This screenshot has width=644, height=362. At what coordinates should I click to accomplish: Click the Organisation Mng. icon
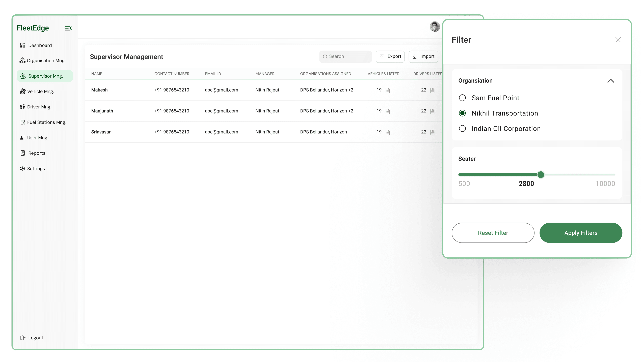(x=22, y=61)
